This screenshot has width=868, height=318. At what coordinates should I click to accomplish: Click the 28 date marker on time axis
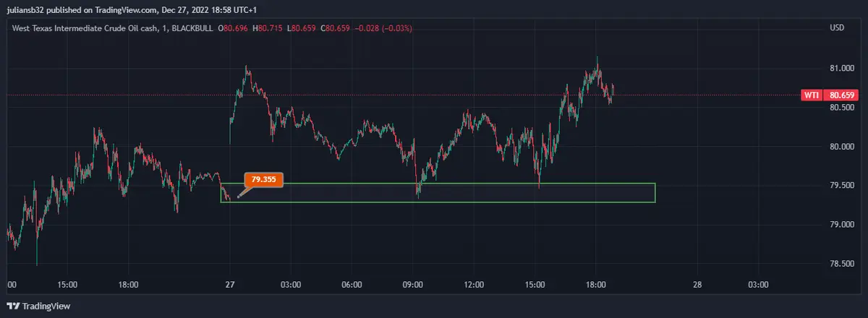pyautogui.click(x=697, y=285)
